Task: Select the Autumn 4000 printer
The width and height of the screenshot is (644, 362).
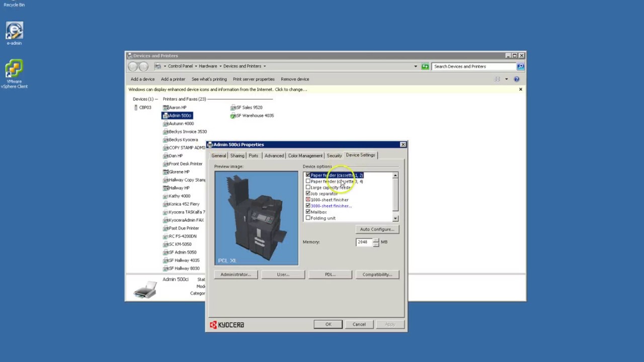Action: pyautogui.click(x=178, y=124)
